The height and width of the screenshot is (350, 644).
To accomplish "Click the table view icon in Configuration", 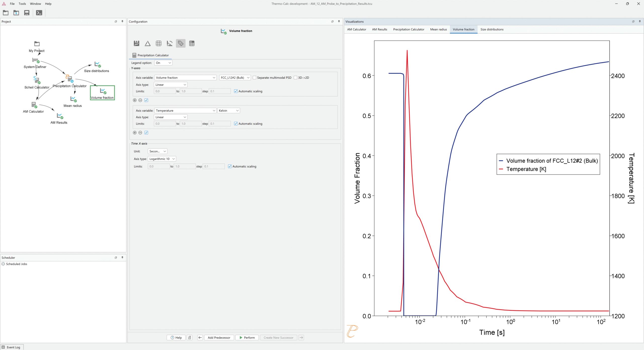I will tap(192, 43).
